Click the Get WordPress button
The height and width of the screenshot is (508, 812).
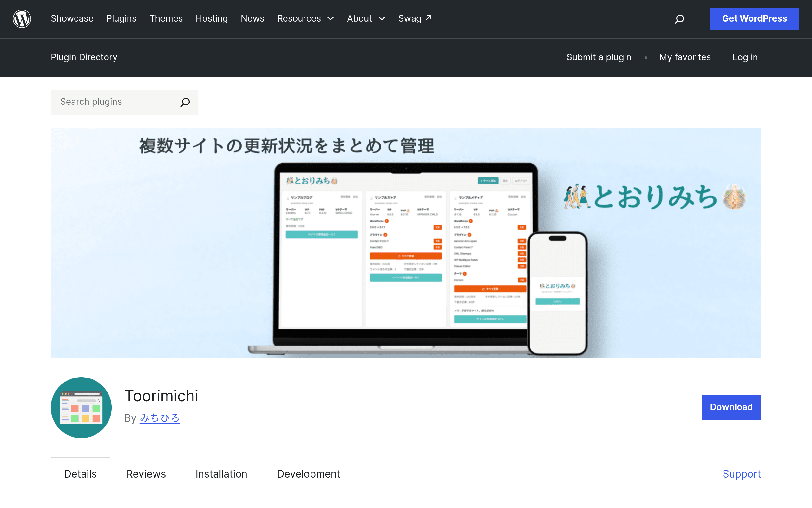pyautogui.click(x=754, y=19)
